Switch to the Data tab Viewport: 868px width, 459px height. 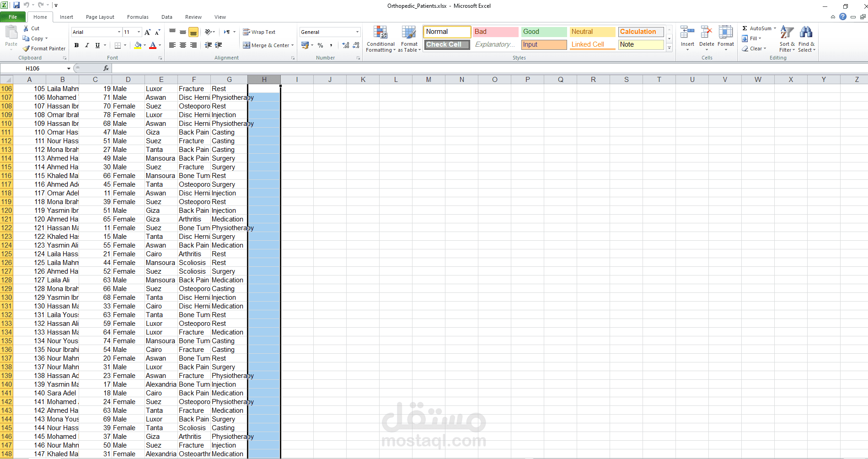coord(167,17)
